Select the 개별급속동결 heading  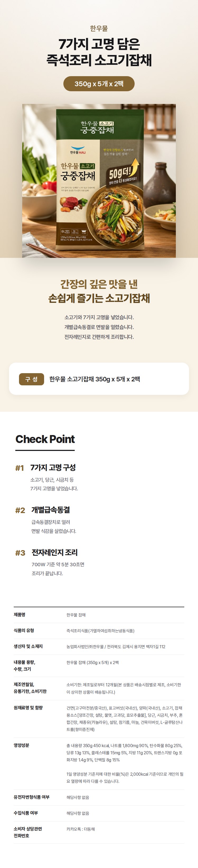pos(51,510)
